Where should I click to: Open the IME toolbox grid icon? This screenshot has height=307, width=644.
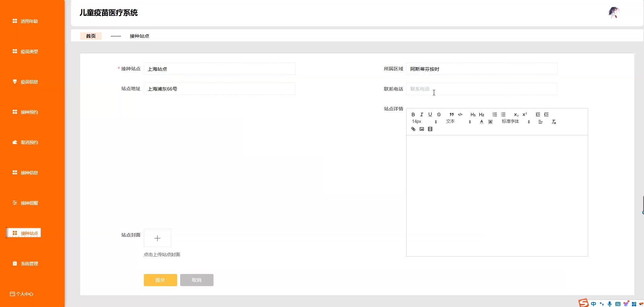point(634,304)
